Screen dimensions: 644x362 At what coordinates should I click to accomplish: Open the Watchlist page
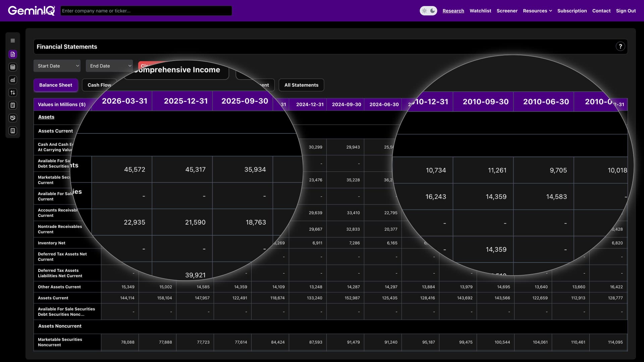(480, 11)
